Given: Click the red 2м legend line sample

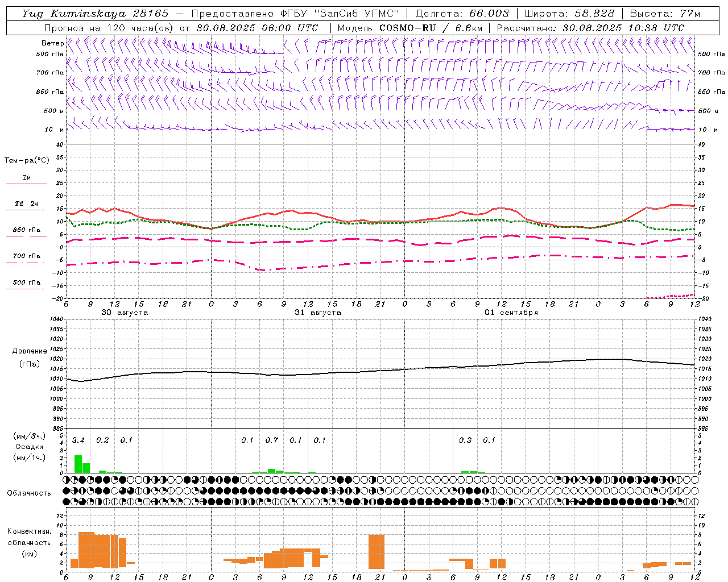Looking at the screenshot, I should pos(27,184).
